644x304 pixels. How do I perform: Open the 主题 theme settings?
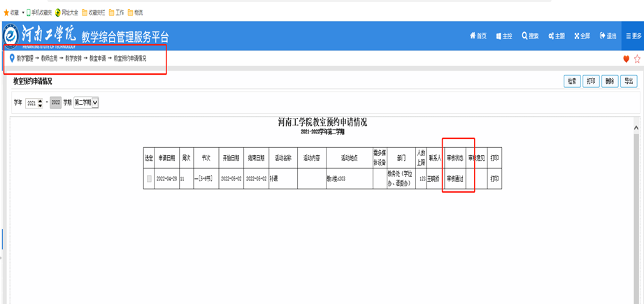tap(557, 36)
